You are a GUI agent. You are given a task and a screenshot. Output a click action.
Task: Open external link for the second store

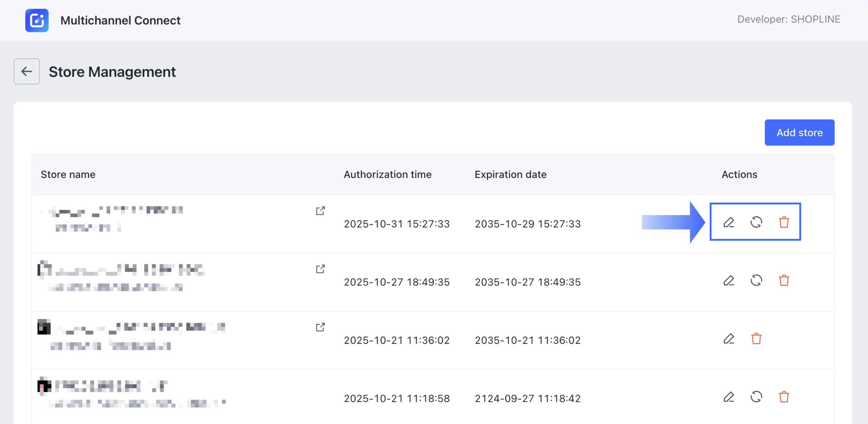[320, 269]
